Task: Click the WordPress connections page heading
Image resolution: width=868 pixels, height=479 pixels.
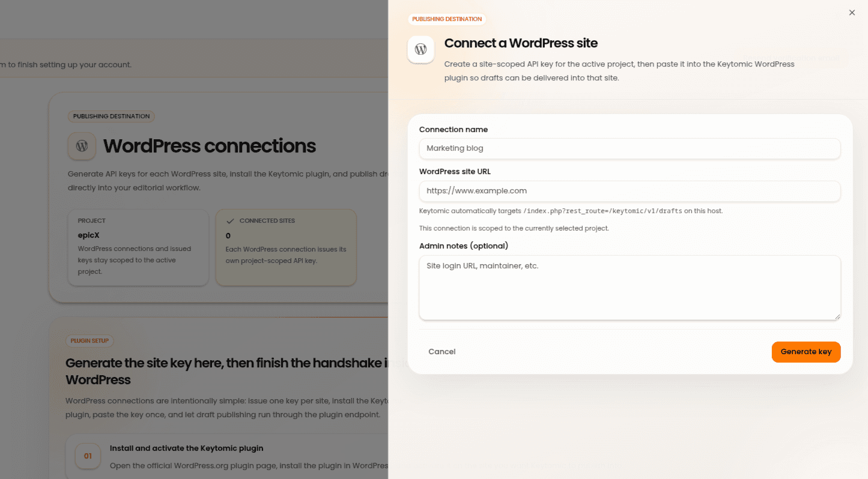Action: pos(210,146)
